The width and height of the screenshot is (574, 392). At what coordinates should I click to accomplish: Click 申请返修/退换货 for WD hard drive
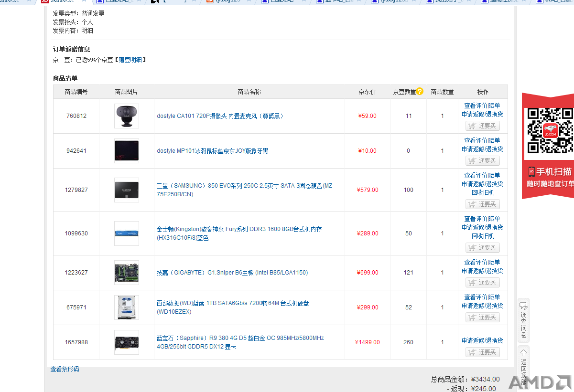pos(482,306)
